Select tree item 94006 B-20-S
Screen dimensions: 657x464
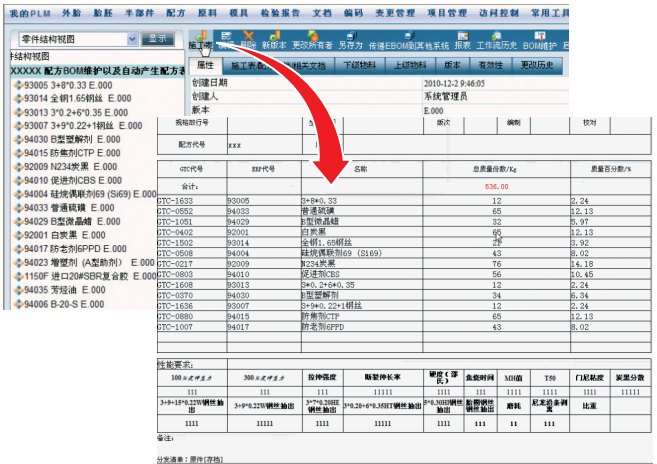click(x=64, y=304)
